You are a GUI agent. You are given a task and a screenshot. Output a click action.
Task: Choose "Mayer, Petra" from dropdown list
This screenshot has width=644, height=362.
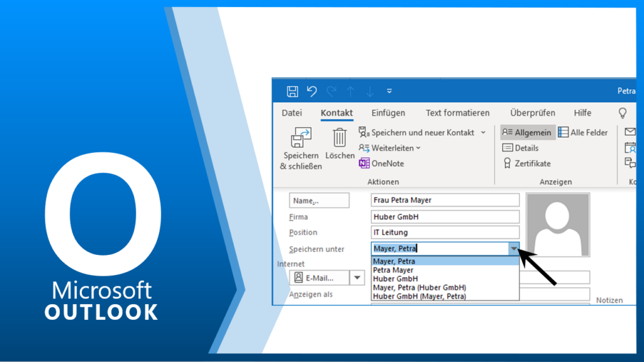(x=445, y=261)
